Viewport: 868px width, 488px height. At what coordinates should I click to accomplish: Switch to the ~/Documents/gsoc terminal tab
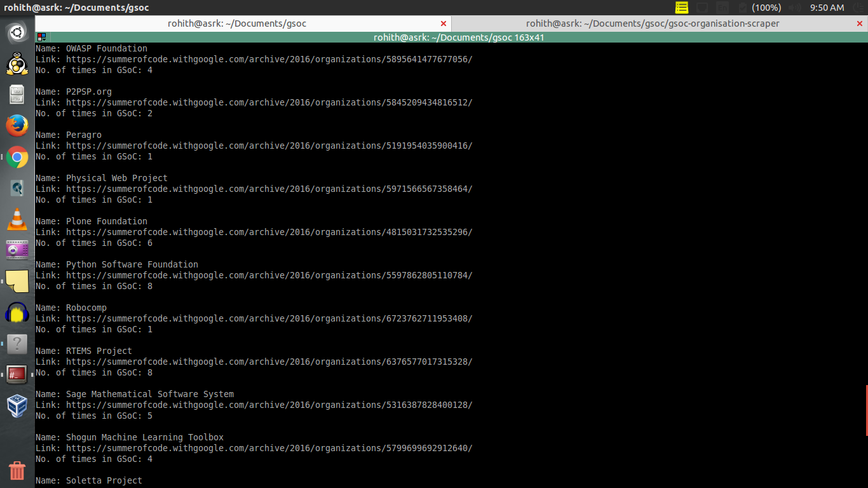(x=237, y=24)
